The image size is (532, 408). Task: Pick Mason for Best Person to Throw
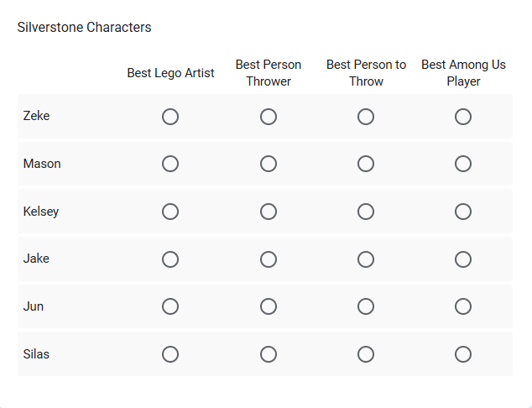point(366,164)
